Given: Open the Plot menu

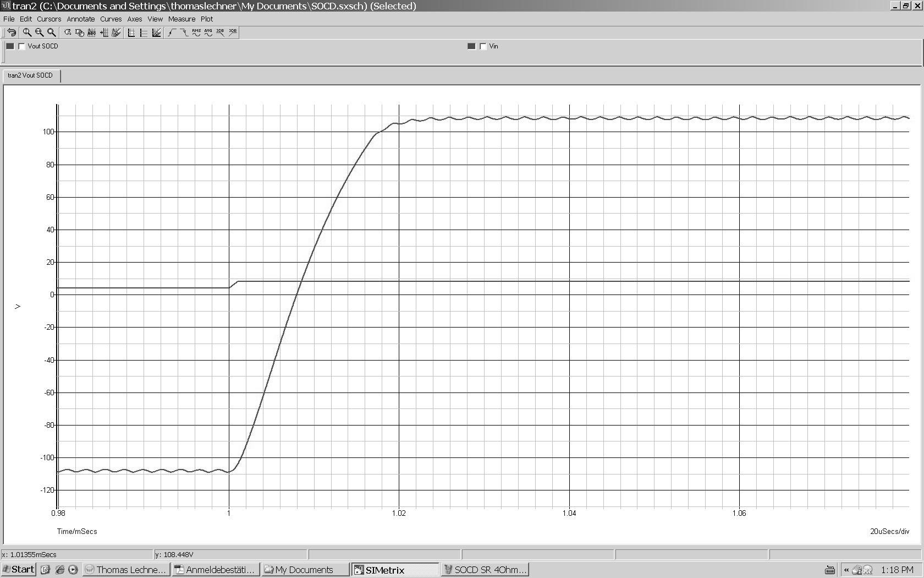Looking at the screenshot, I should click(x=207, y=19).
